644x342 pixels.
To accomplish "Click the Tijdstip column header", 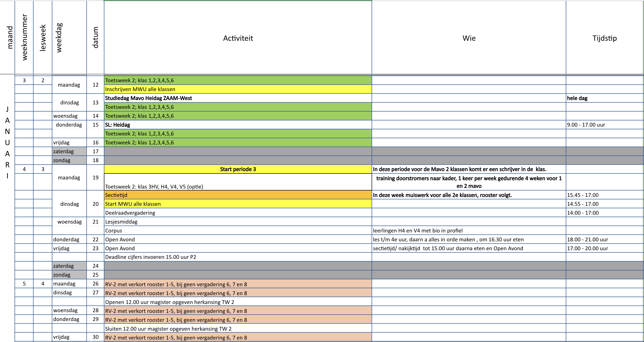I will [604, 38].
